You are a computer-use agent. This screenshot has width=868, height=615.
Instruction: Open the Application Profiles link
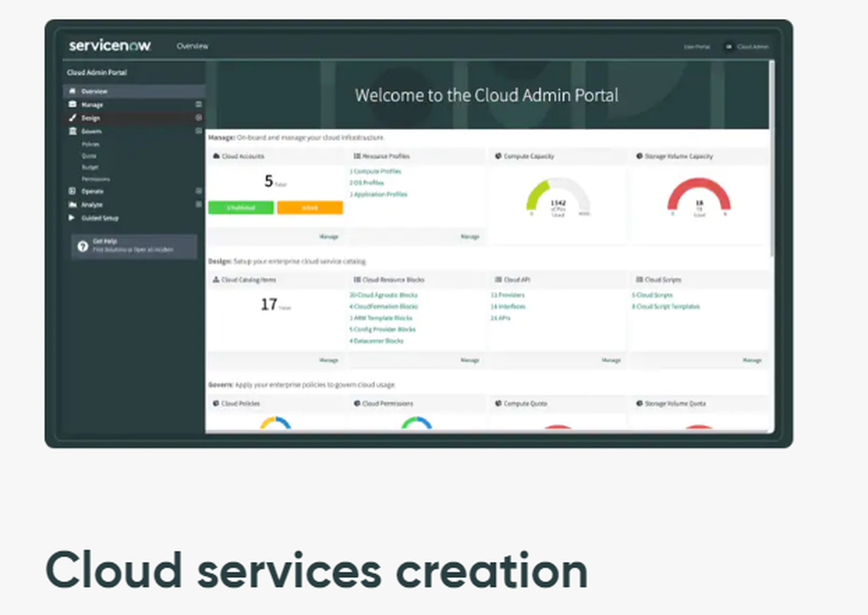click(x=378, y=194)
